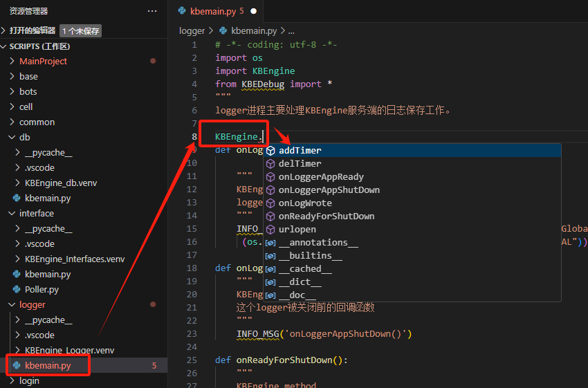The width and height of the screenshot is (588, 388).
Task: Expand __pycache__ folder under db
Action: 17,152
